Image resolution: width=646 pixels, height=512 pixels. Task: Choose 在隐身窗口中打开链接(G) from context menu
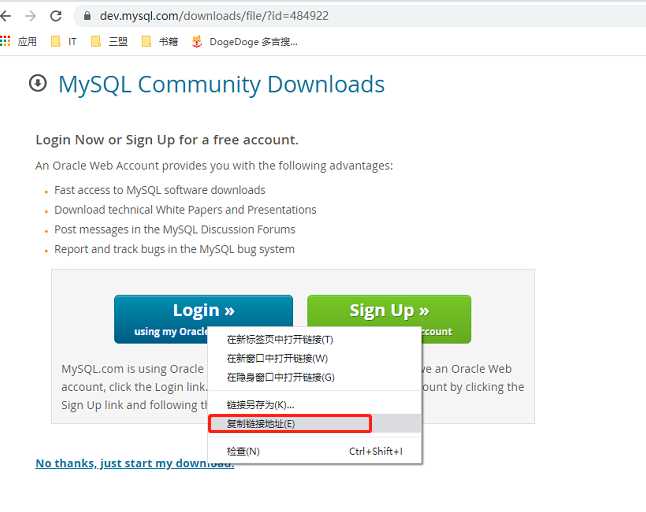[315, 377]
